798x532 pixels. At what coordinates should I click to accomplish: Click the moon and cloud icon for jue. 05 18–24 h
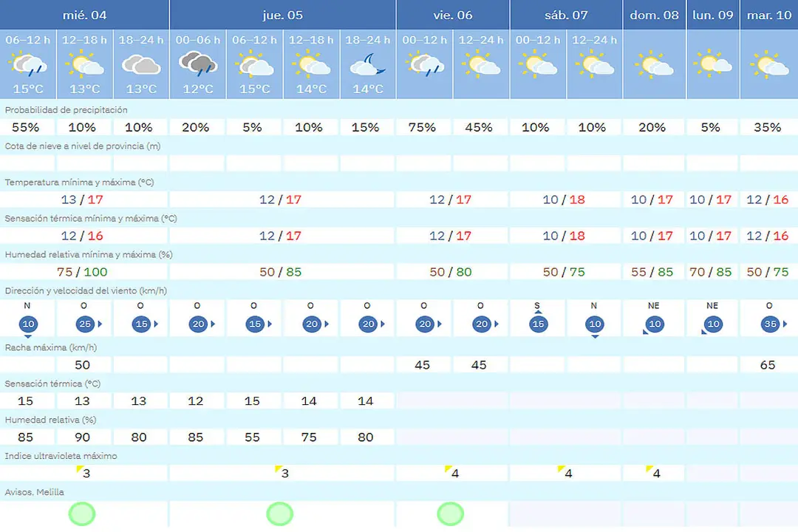(x=368, y=65)
